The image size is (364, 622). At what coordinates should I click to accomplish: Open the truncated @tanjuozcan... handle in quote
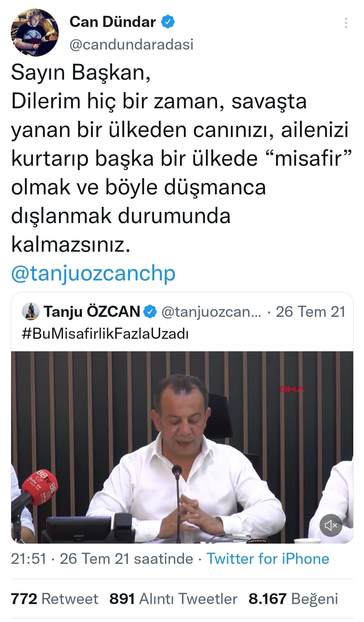click(x=211, y=312)
